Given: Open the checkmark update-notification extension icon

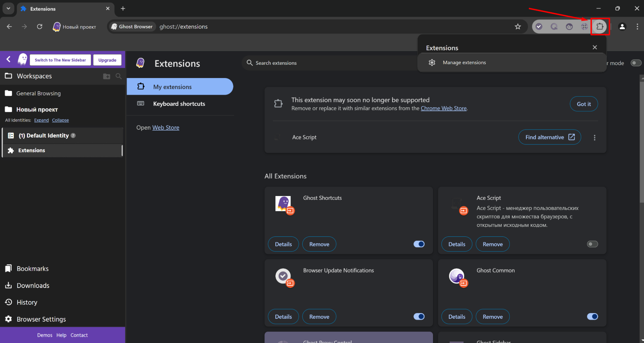Looking at the screenshot, I should click(x=539, y=26).
